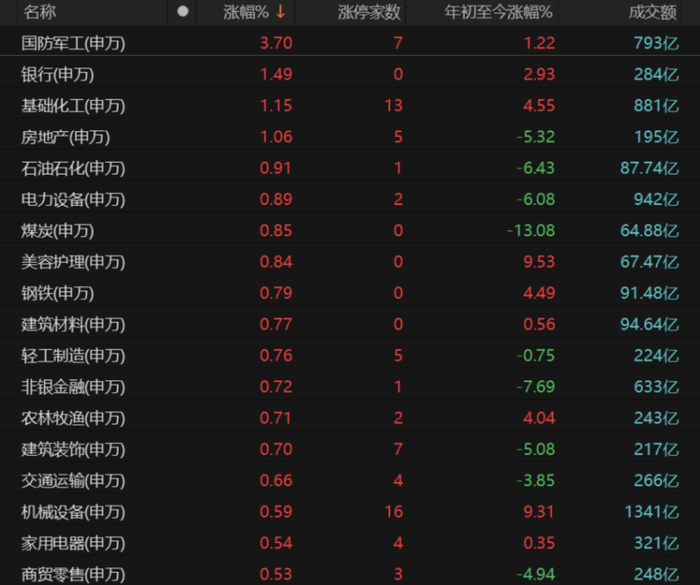Sort by 年初至今涨幅% column header
700x585 pixels.
click(498, 12)
